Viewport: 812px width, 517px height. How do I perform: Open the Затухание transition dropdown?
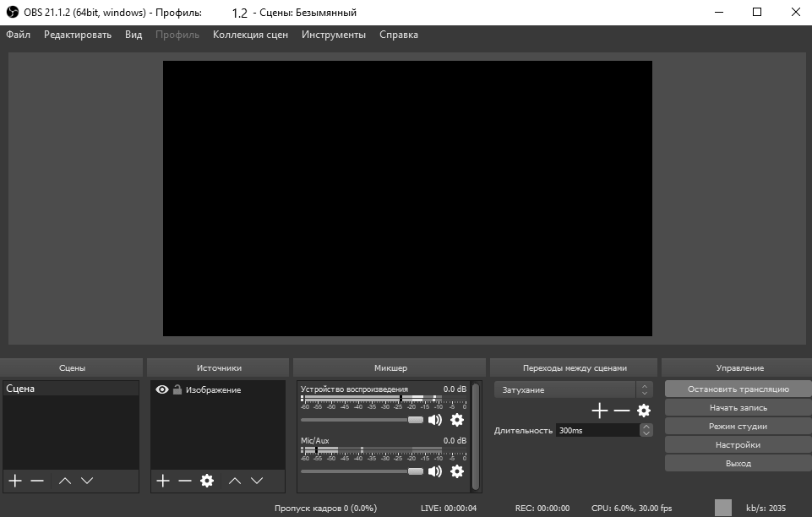[564, 389]
